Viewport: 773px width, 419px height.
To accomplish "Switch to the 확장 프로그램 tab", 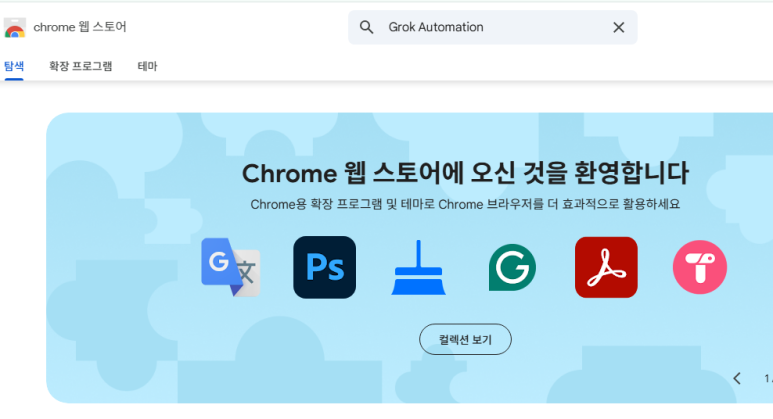I will tap(80, 66).
